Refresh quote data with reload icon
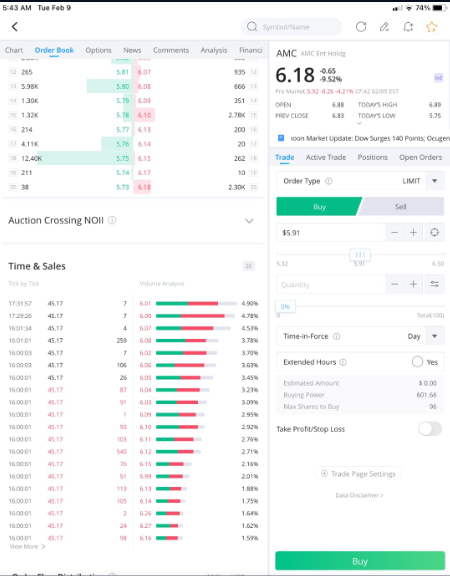Viewport: 450px width, 576px height. point(361,27)
